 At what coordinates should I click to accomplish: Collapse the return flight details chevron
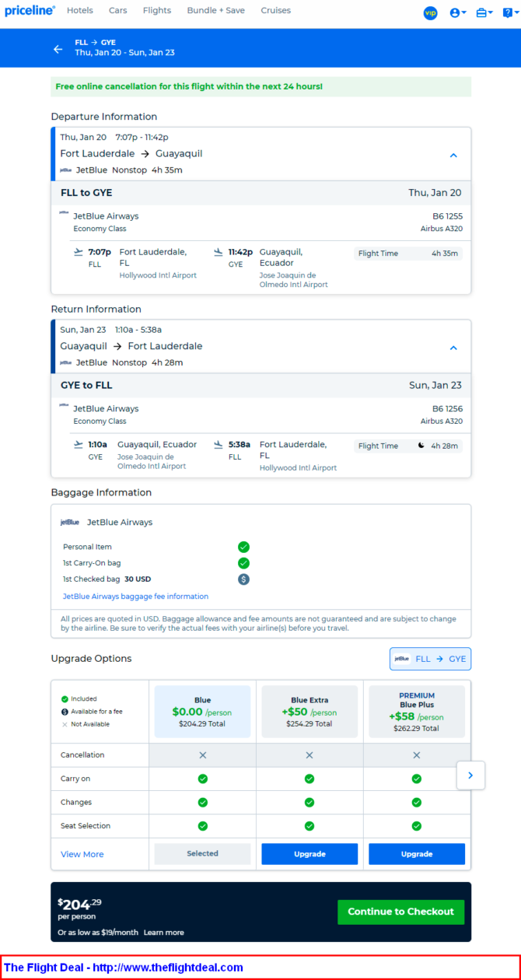pyautogui.click(x=453, y=348)
